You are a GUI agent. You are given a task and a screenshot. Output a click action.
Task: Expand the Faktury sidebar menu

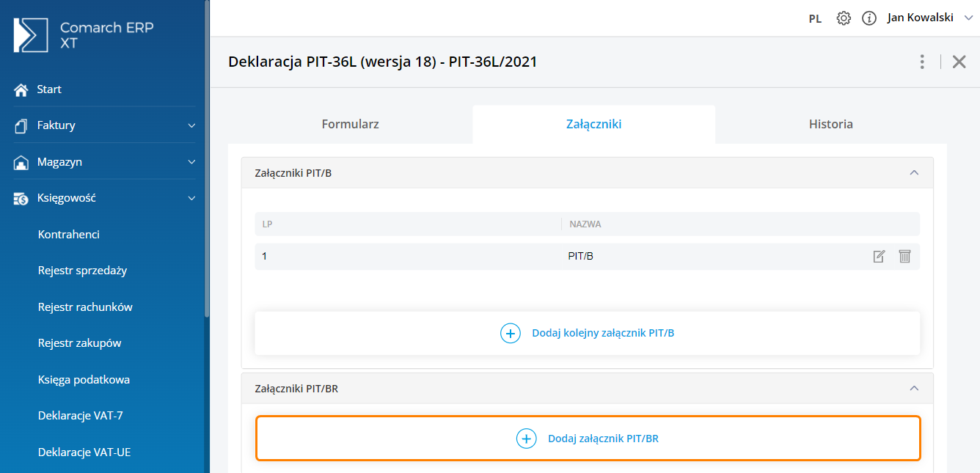click(191, 125)
